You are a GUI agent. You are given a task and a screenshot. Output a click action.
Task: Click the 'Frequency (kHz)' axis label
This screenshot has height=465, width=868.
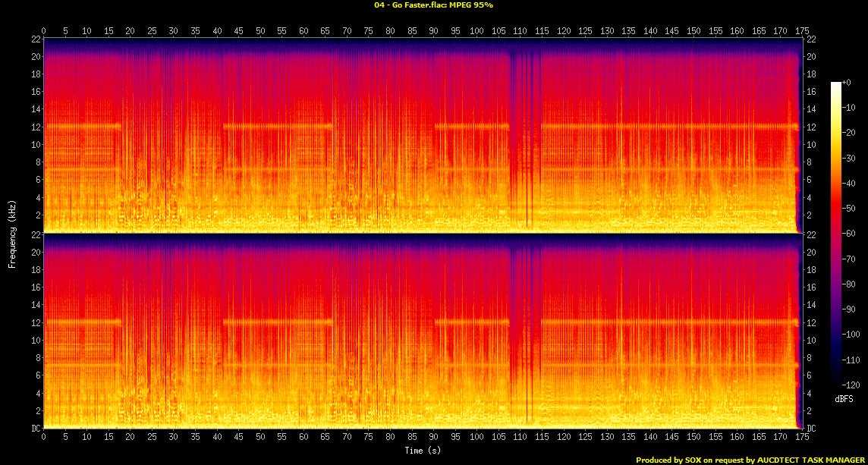point(12,232)
